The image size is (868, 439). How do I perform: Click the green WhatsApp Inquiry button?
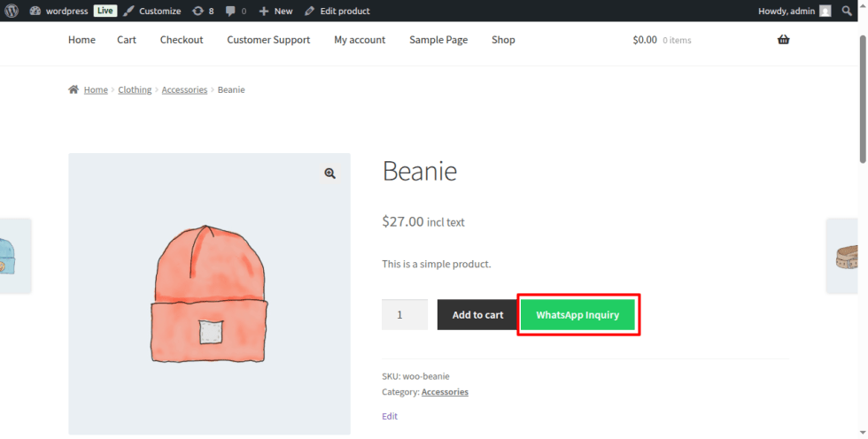[x=577, y=314]
